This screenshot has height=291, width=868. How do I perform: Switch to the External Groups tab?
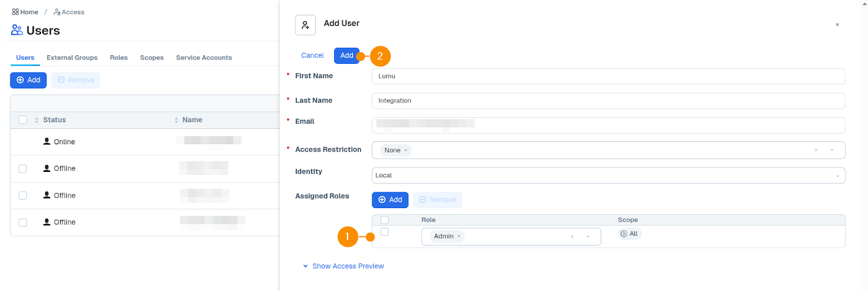coord(72,58)
